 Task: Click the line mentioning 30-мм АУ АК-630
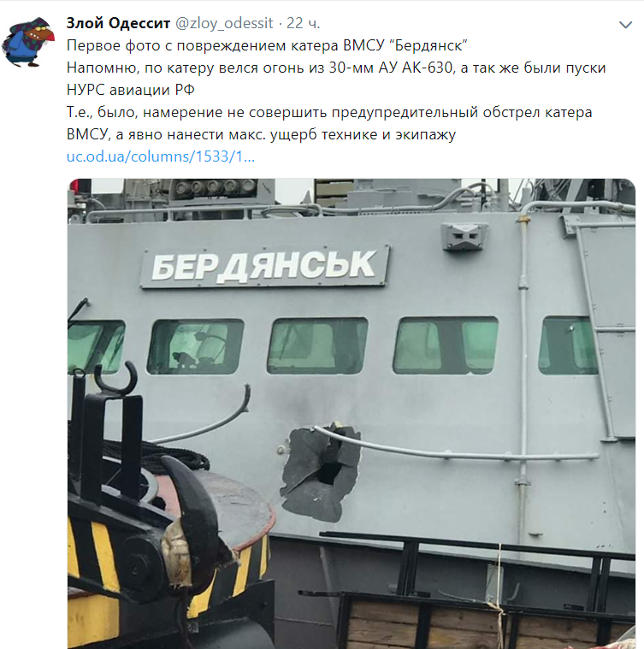coord(336,68)
